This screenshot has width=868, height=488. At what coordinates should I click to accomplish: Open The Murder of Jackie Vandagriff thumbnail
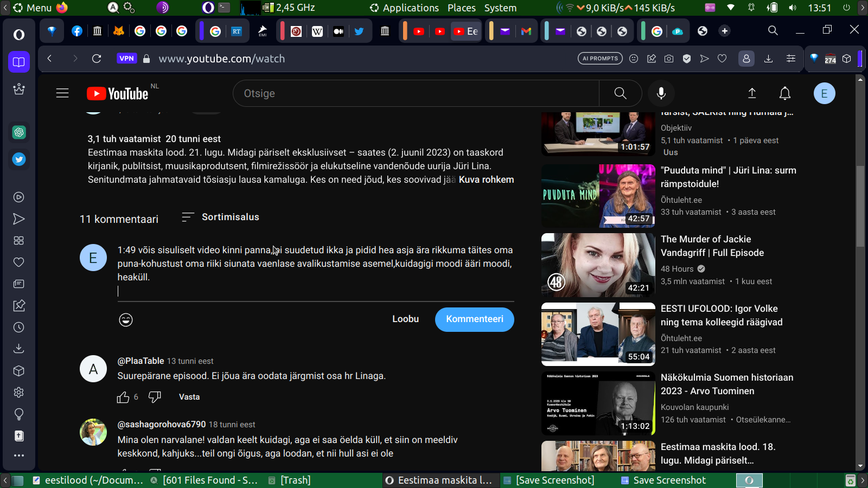tap(598, 265)
